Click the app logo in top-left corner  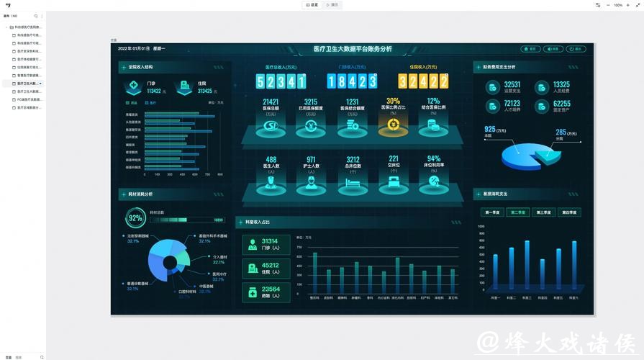[x=8, y=5]
